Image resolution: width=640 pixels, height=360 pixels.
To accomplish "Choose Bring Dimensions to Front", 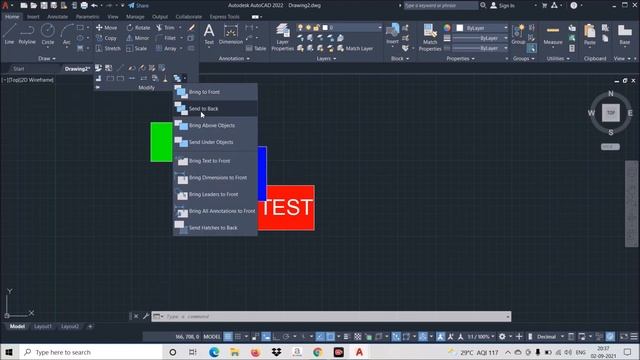I will [215, 178].
